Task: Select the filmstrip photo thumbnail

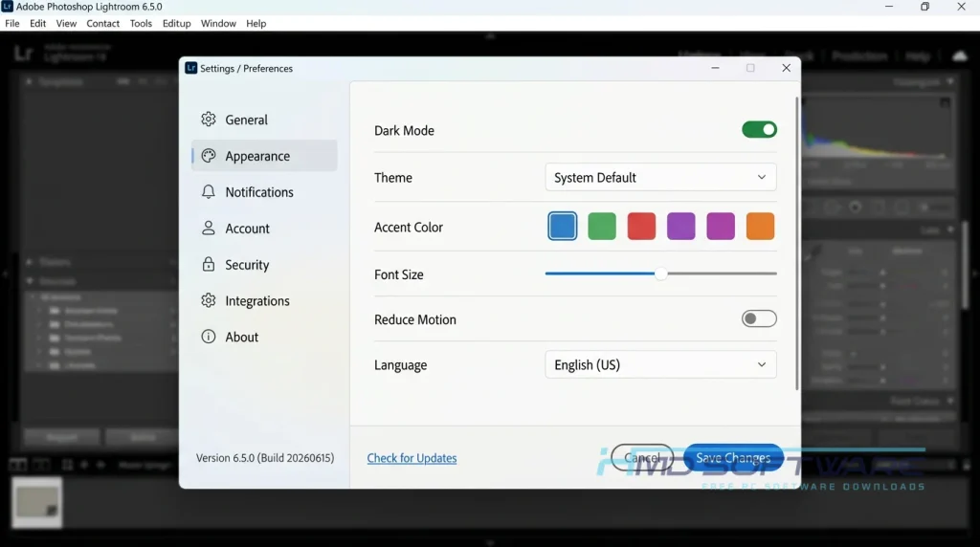Action: click(x=37, y=503)
